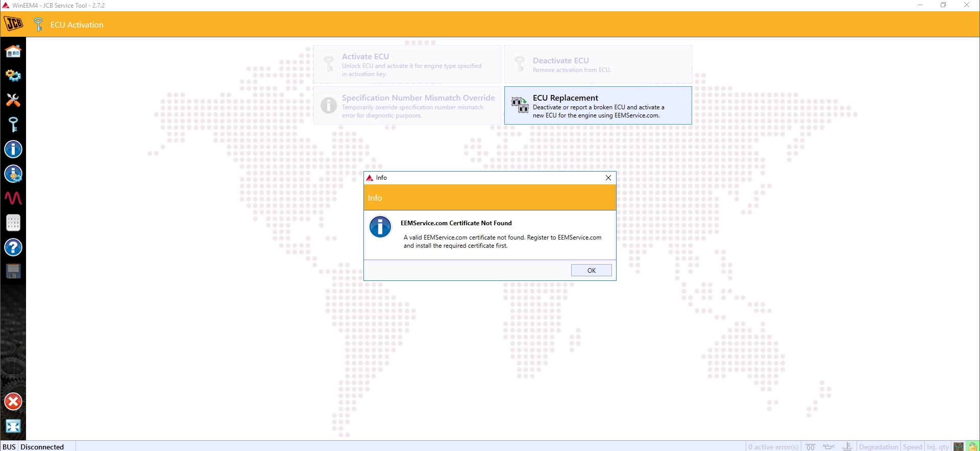The width and height of the screenshot is (980, 451).
Task: Click the gears settings icon in sidebar
Action: point(13,76)
